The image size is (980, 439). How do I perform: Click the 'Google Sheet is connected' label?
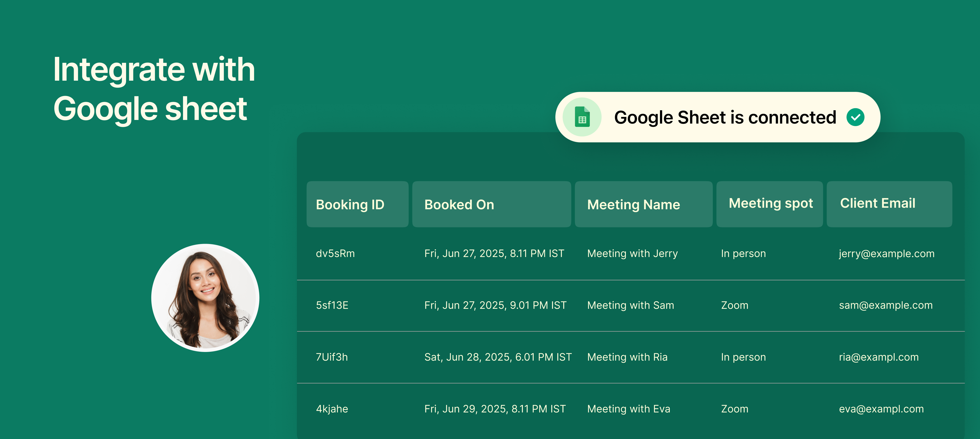(725, 117)
